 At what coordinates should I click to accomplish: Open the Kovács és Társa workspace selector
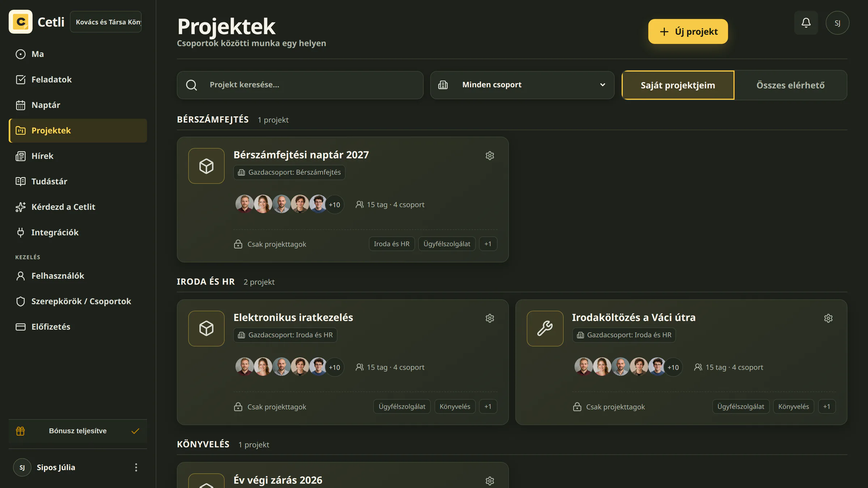[106, 22]
